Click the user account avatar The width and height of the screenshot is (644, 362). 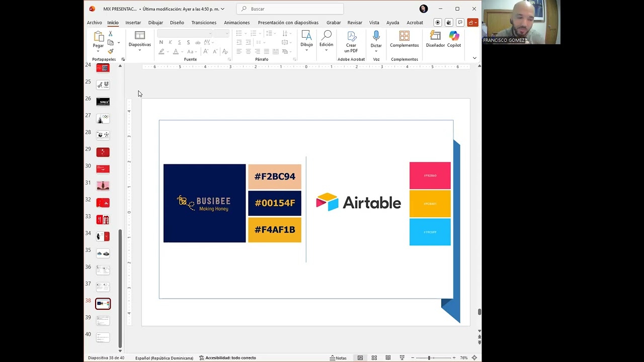click(424, 9)
